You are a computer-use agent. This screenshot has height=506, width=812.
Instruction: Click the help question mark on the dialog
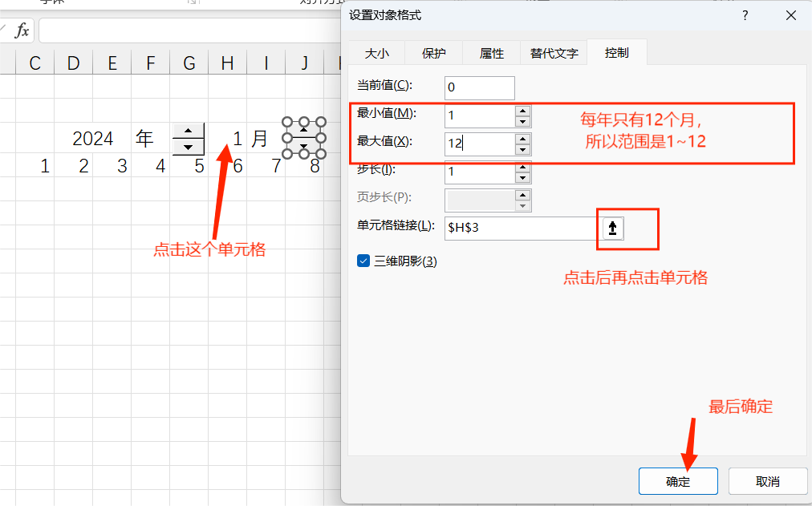(745, 15)
